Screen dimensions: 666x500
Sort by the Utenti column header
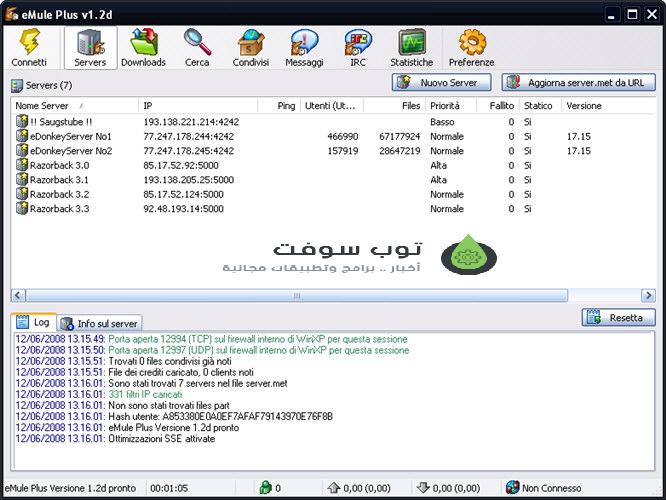click(x=332, y=106)
